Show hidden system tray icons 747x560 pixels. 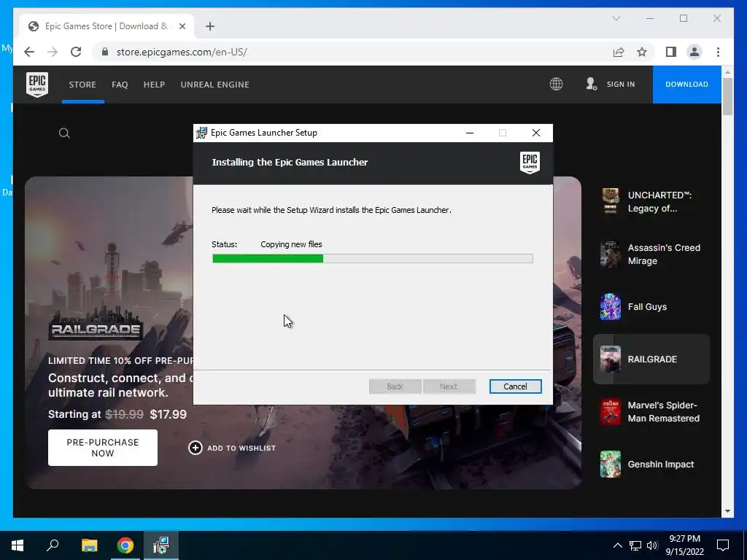pos(617,545)
